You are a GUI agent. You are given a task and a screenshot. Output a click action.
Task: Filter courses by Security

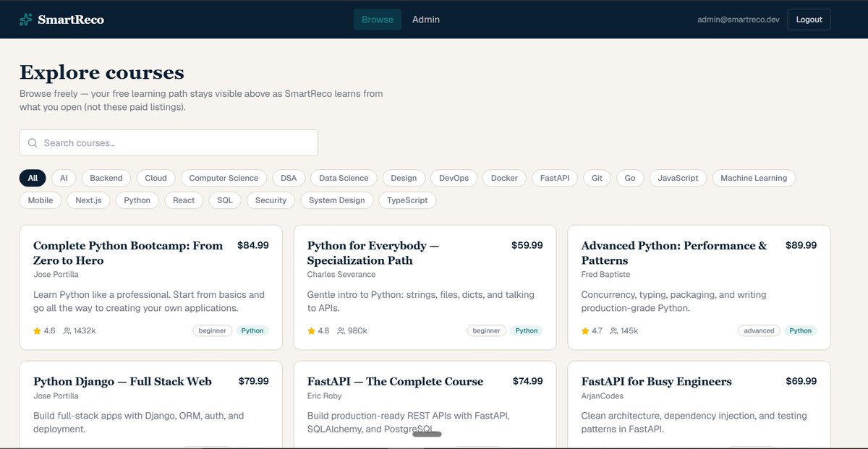point(271,200)
